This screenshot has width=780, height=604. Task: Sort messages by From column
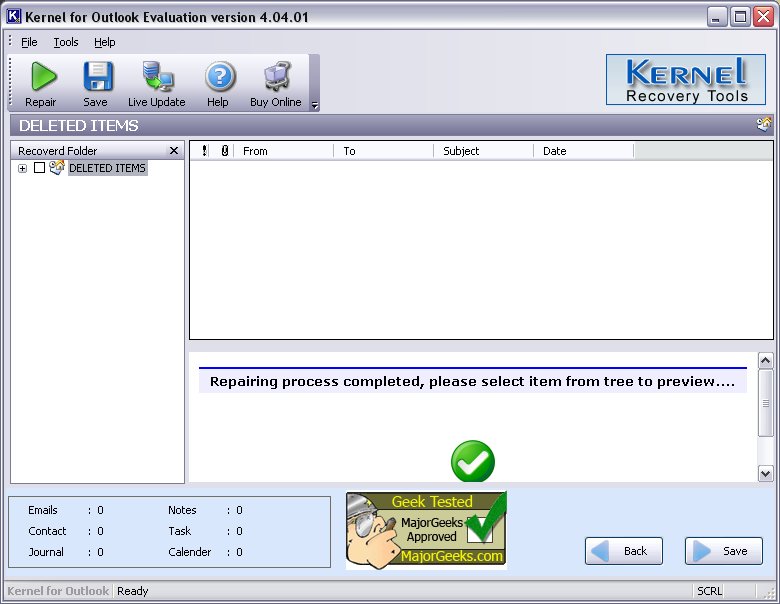[x=284, y=151]
